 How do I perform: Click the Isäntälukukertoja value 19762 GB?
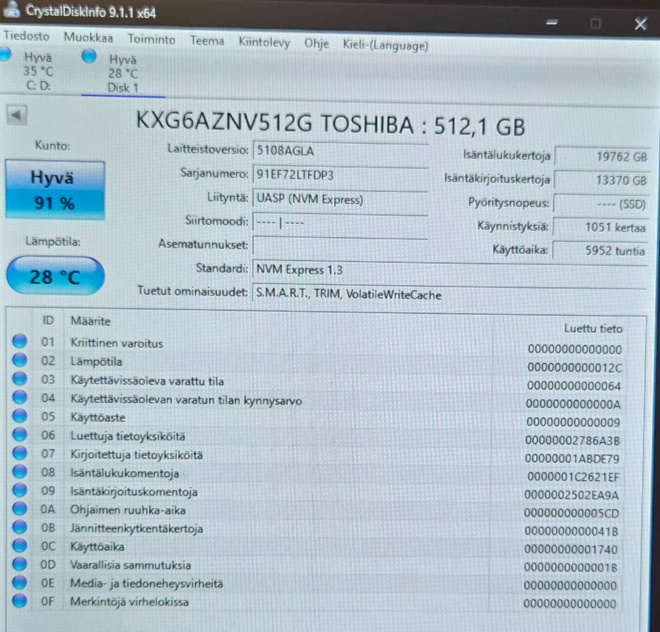[x=601, y=157]
